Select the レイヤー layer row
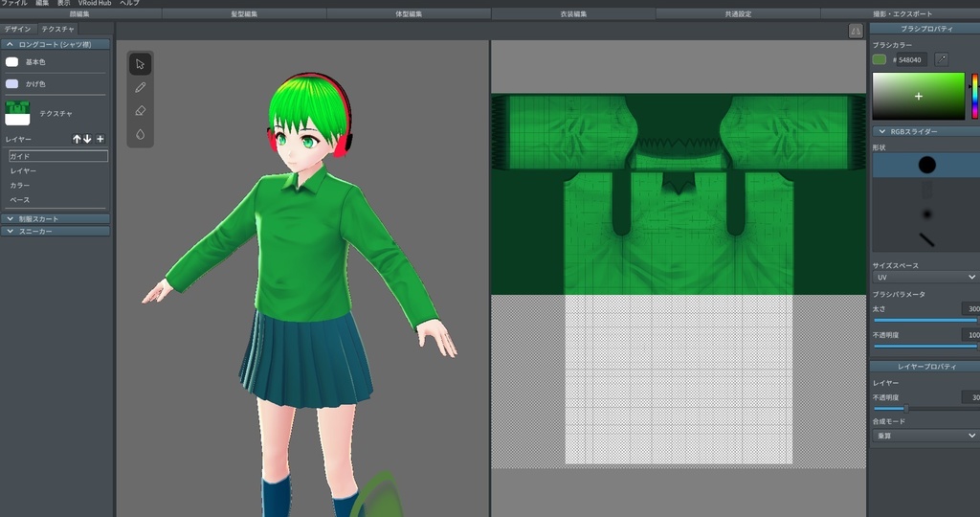This screenshot has width=980, height=517. point(56,170)
